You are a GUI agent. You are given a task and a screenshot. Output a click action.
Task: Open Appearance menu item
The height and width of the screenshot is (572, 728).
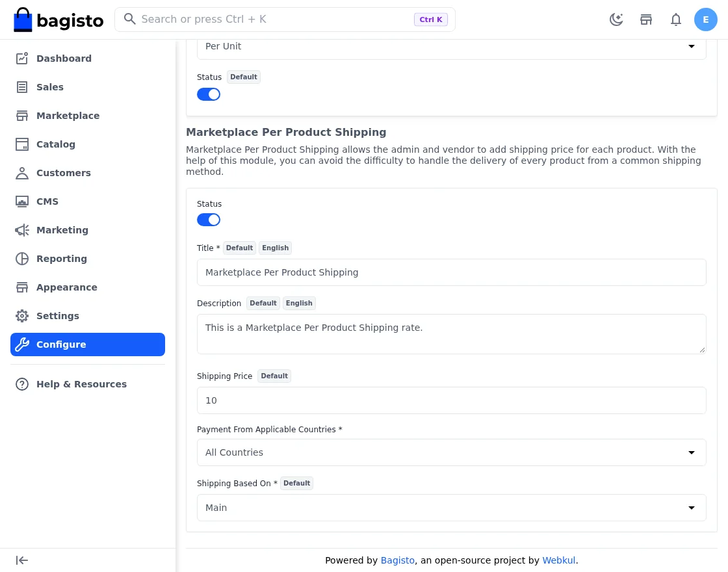87,287
